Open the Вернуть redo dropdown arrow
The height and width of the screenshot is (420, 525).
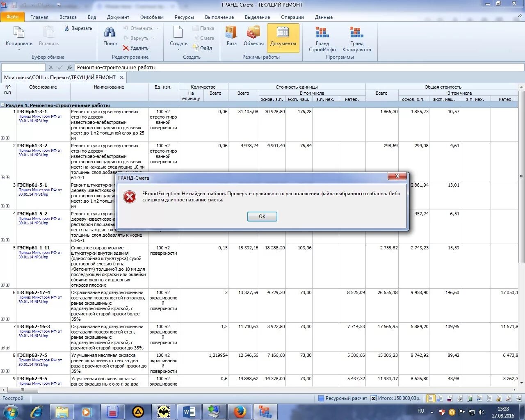coord(154,38)
